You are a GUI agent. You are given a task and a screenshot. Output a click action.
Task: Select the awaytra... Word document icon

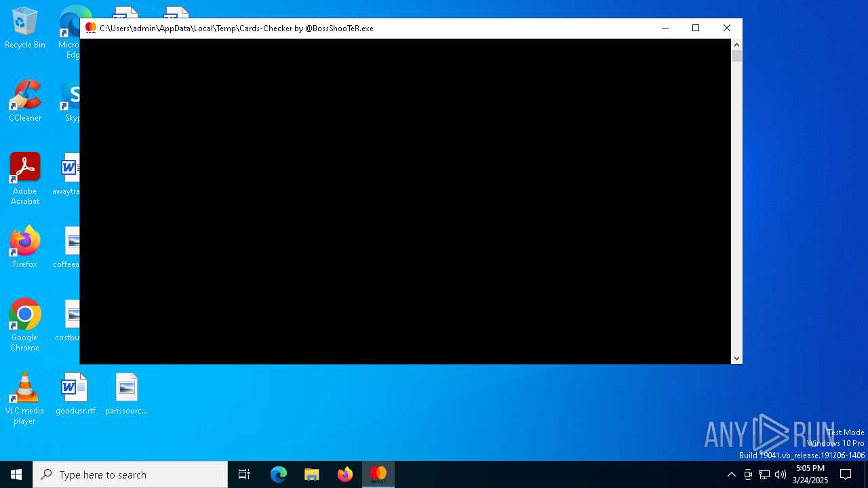(66, 174)
